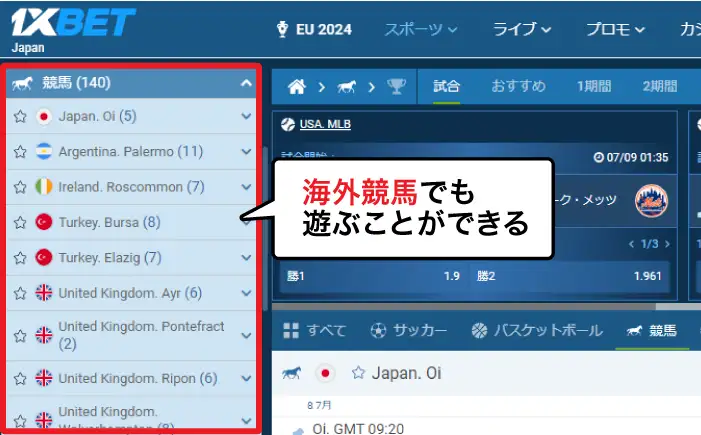Bet on 勝2 at odds 1.961

(569, 276)
